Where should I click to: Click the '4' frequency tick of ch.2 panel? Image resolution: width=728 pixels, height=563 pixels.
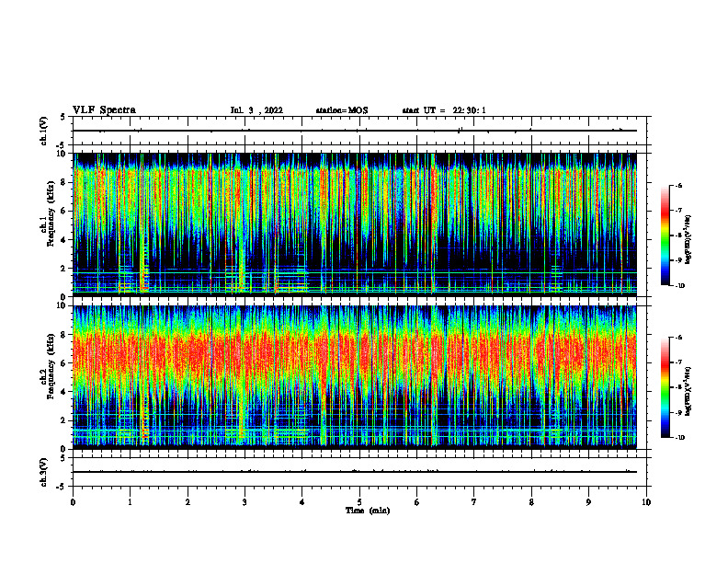coord(64,392)
